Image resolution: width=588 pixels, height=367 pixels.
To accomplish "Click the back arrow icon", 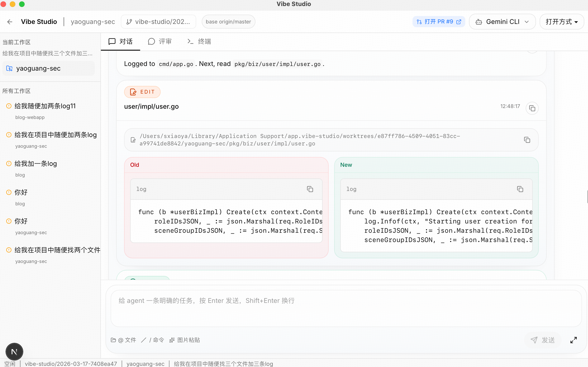I will [10, 22].
